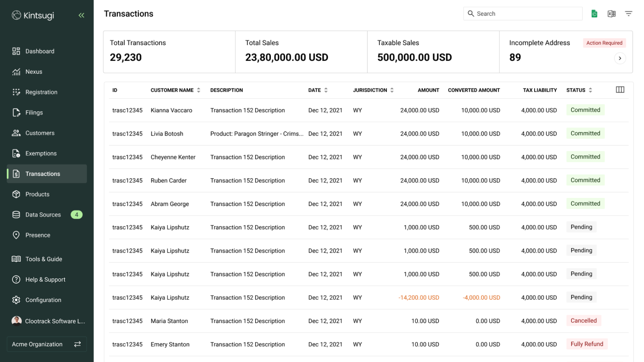Focus the Search input field
This screenshot has width=644, height=362.
click(x=523, y=14)
